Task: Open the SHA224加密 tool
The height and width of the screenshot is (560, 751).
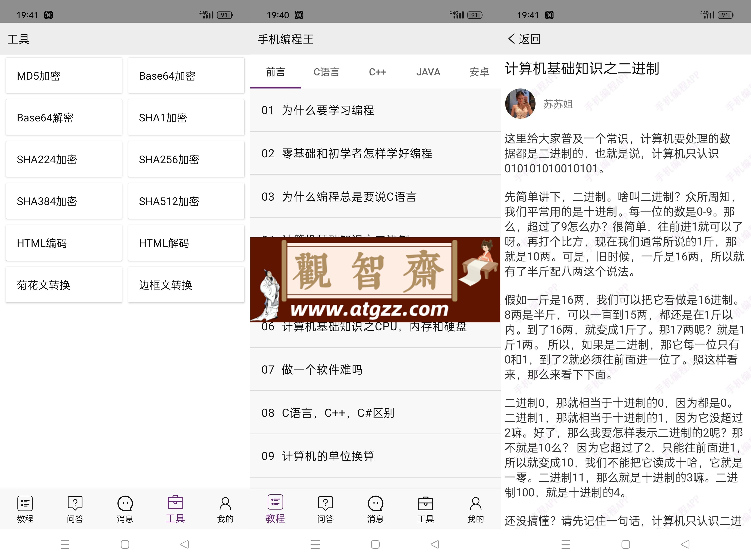Action: [64, 159]
